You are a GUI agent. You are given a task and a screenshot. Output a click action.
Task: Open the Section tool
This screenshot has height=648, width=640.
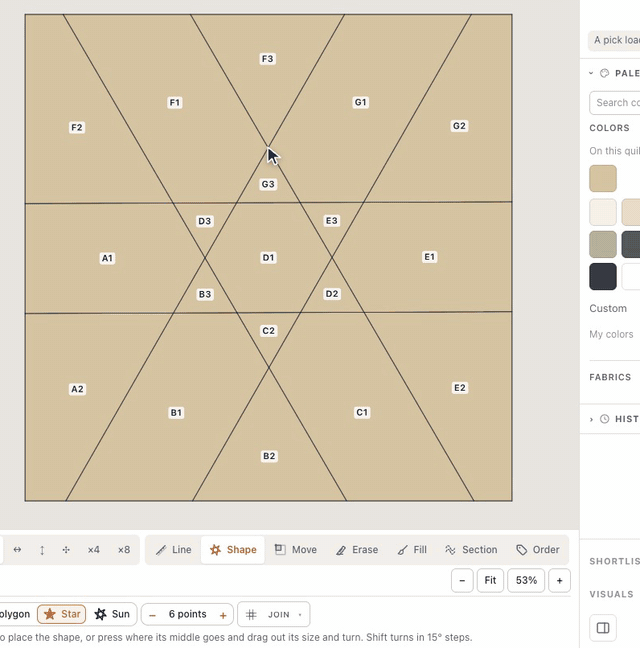471,550
